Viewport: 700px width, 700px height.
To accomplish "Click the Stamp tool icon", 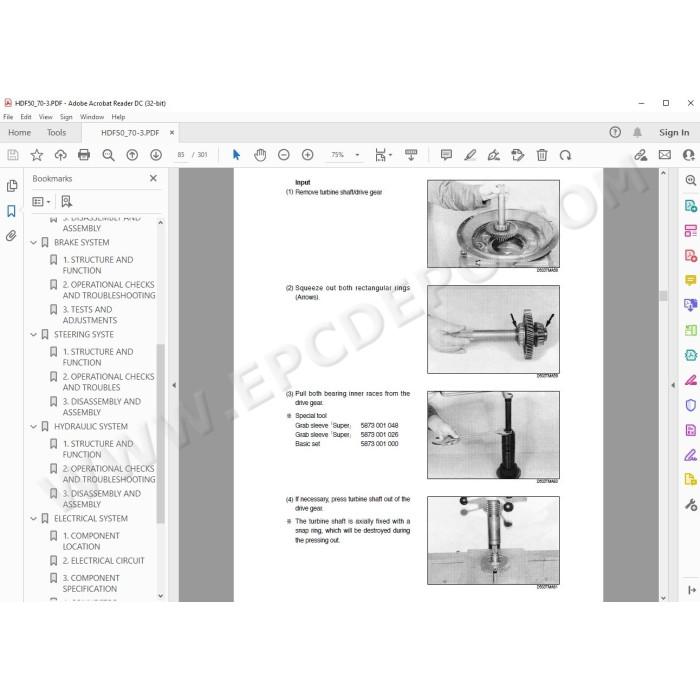I will point(517,155).
